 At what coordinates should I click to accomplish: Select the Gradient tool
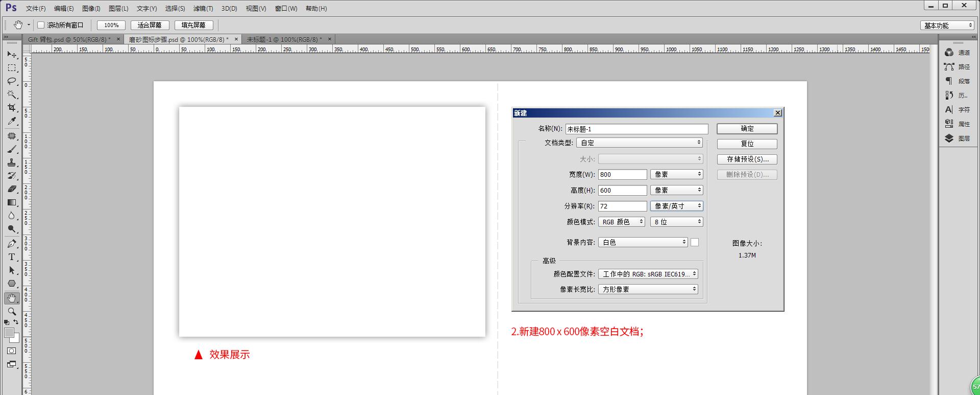[x=12, y=202]
